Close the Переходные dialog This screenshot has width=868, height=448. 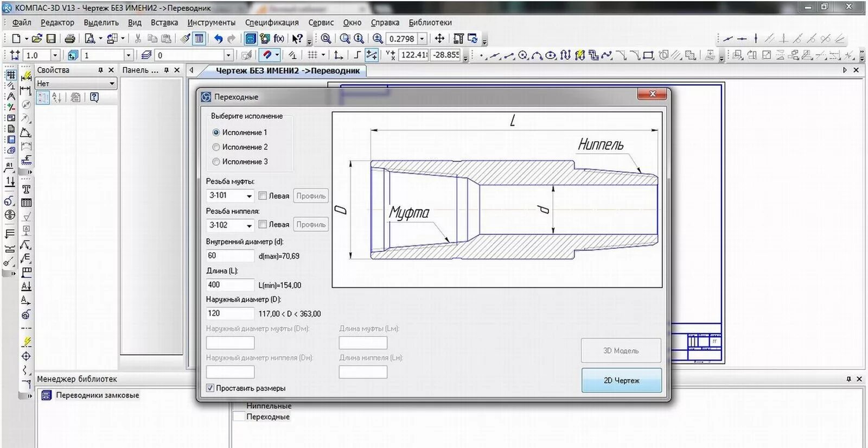(653, 94)
